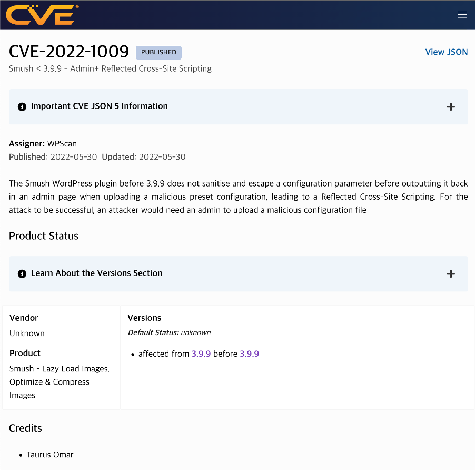
Task: Click the 3.9.9 version link after 'before'
Action: click(x=249, y=354)
